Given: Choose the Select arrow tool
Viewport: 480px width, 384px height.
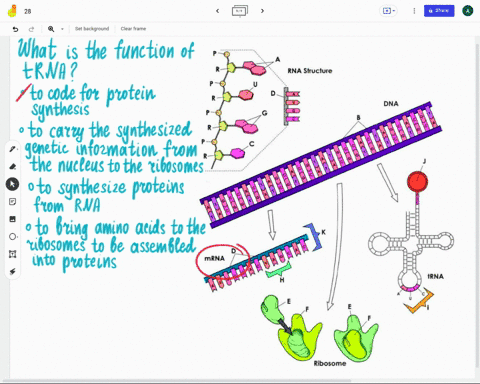Looking at the screenshot, I should point(12,184).
